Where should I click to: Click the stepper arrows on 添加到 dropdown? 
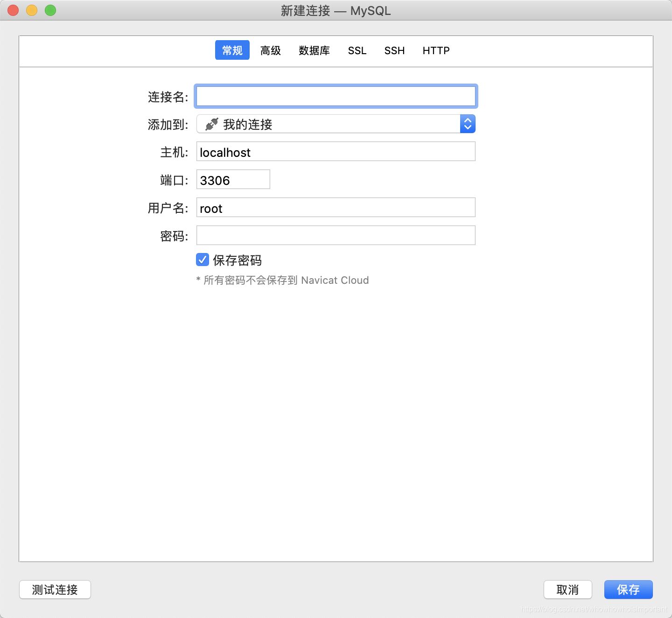pyautogui.click(x=467, y=124)
